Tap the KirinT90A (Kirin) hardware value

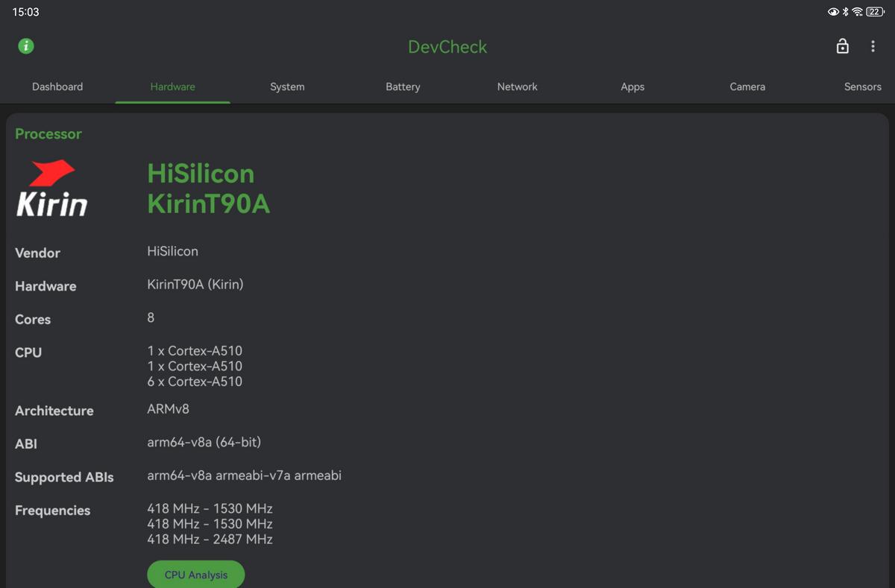(195, 285)
